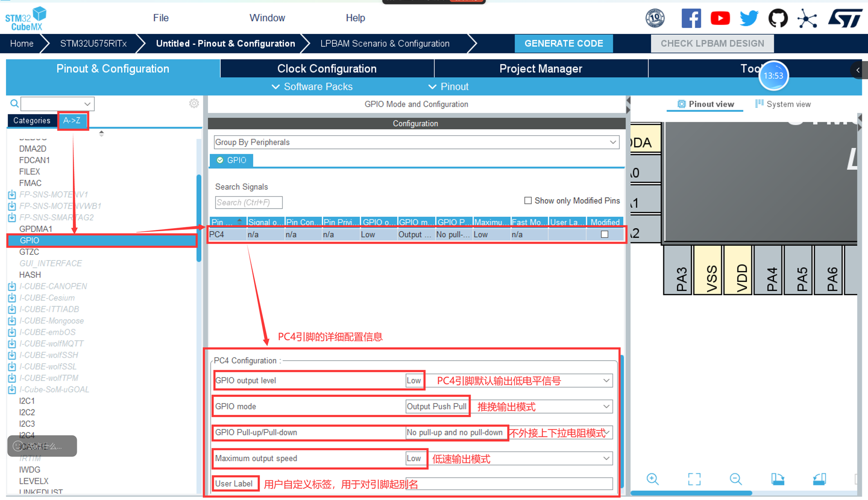
Task: Sort by the Pin column header
Action: (228, 222)
